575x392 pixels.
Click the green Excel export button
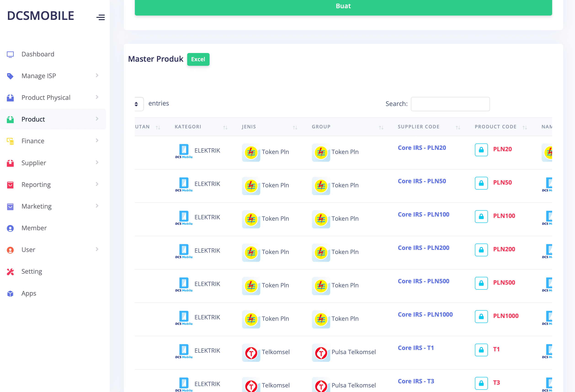pos(198,59)
